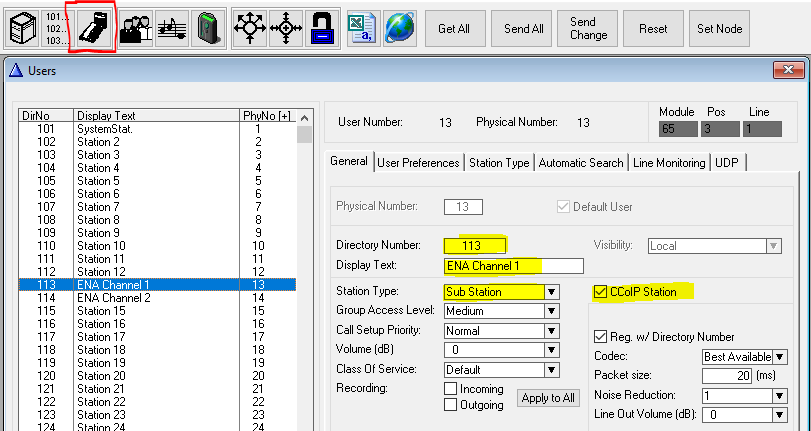Viewport: 811px width, 431px height.
Task: Click the Send All button
Action: point(523,28)
